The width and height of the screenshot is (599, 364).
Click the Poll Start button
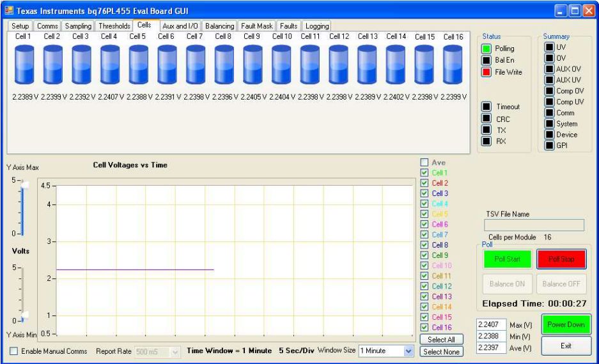[508, 259]
